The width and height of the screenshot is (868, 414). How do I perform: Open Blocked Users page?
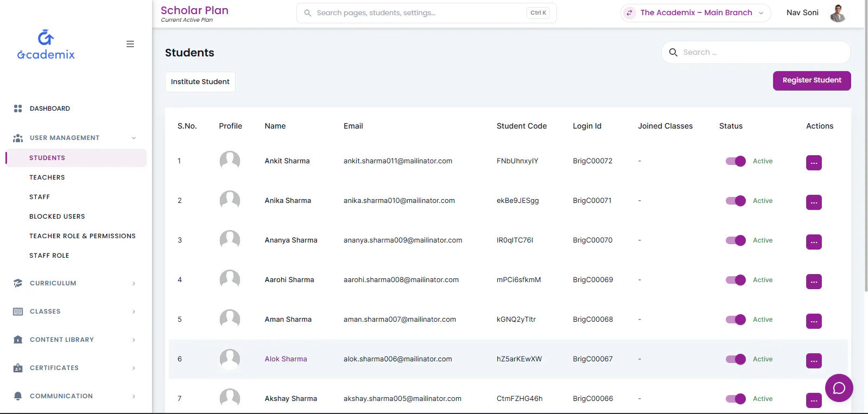tap(57, 216)
